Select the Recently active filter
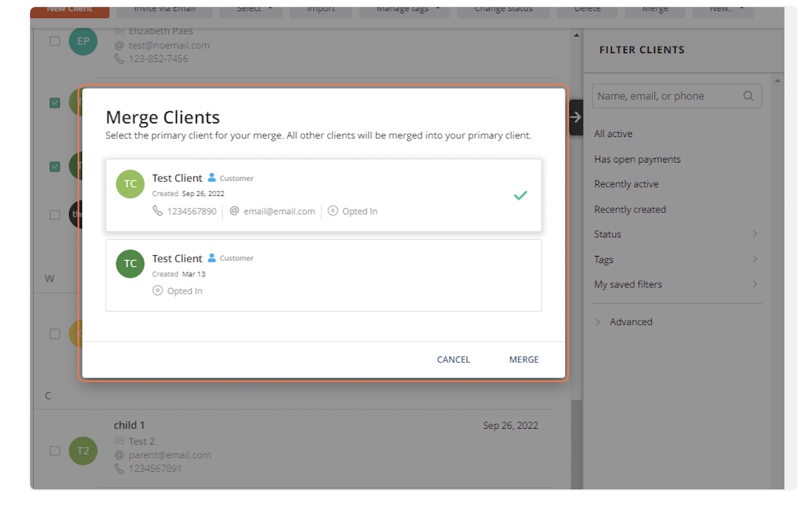Image resolution: width=812 pixels, height=508 pixels. click(626, 184)
